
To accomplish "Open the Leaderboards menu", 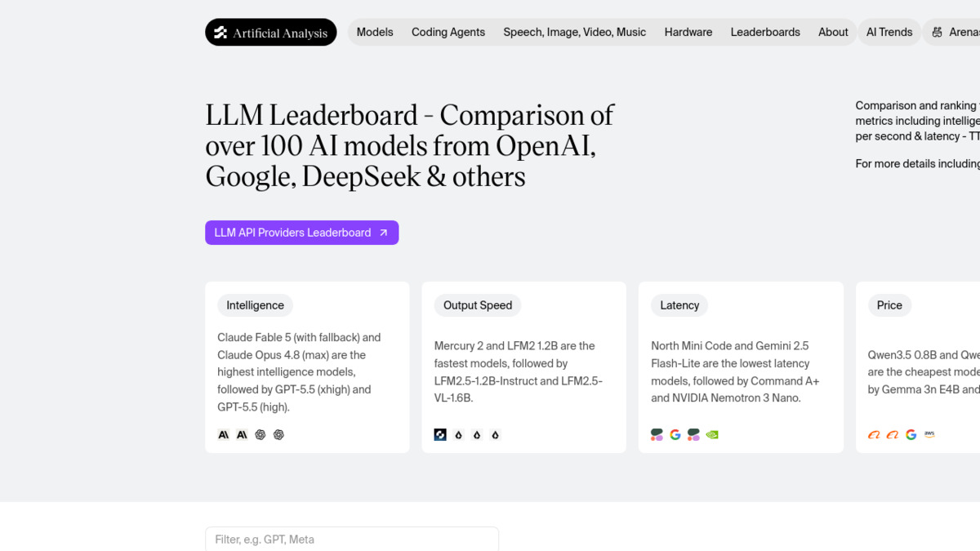I will tap(765, 33).
